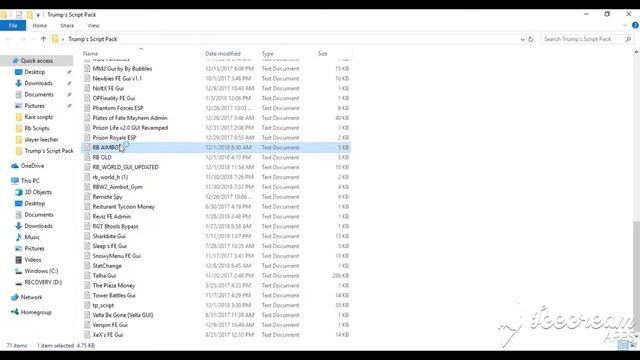640x360 pixels.
Task: Click the Newbies FE Gui v1.1 file icon
Action: coord(87,78)
